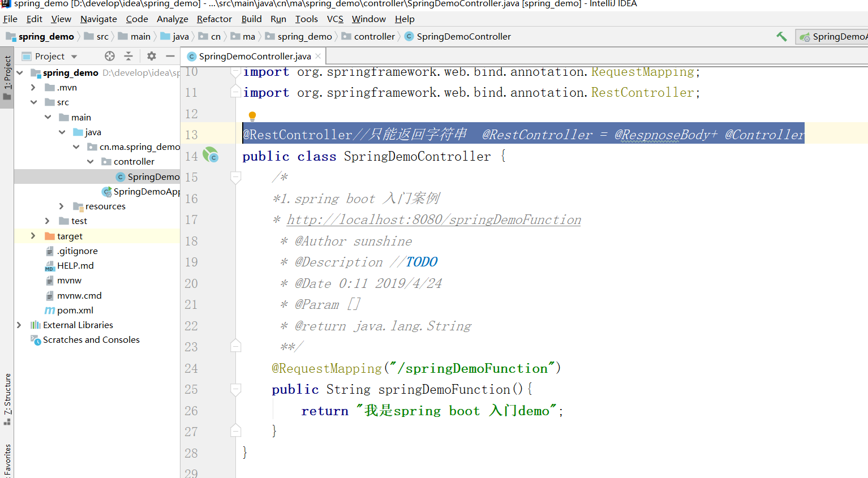This screenshot has width=868, height=478.
Task: Click spring_demo root breadcrumb
Action: point(40,36)
